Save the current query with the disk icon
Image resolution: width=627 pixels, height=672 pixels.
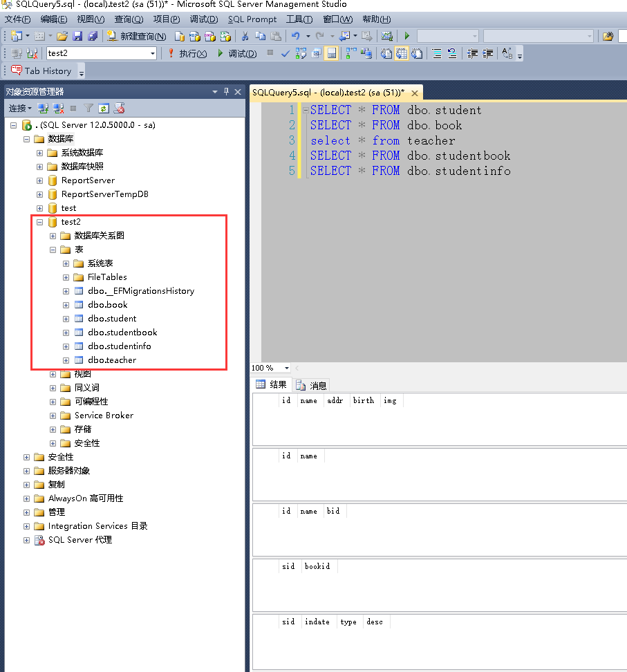click(77, 37)
